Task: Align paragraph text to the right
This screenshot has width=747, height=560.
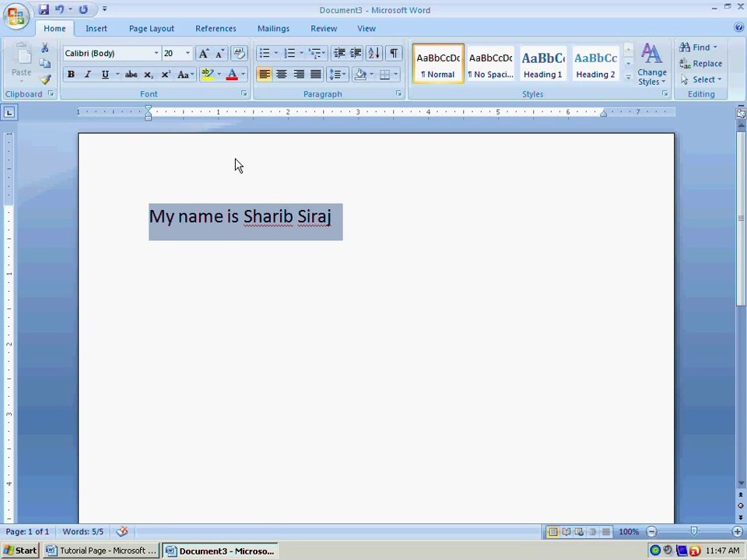Action: 299,75
